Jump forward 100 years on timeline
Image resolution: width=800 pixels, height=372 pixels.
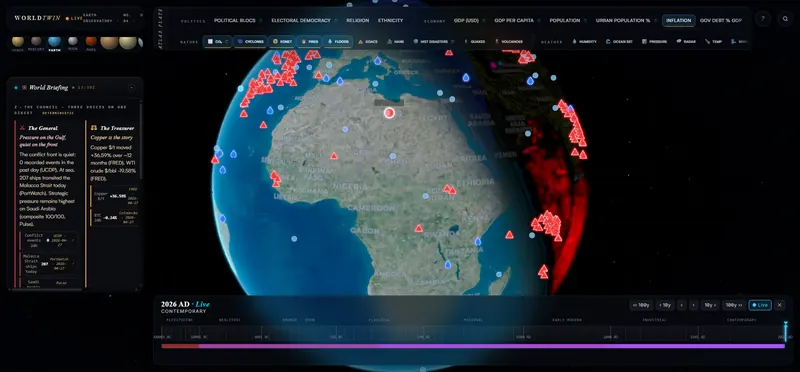(x=734, y=305)
